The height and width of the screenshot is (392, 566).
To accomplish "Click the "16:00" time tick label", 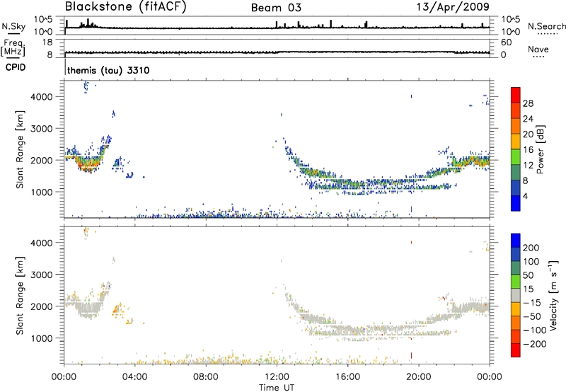I will (x=347, y=377).
